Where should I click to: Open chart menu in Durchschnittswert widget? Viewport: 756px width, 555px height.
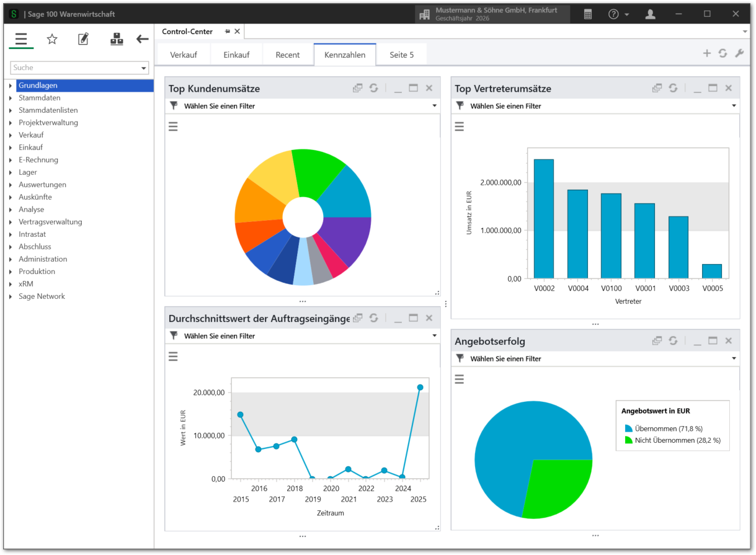pos(173,356)
